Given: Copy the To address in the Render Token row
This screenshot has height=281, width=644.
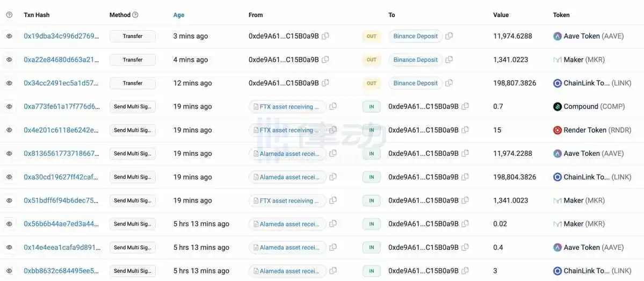Looking at the screenshot, I should click(465, 130).
